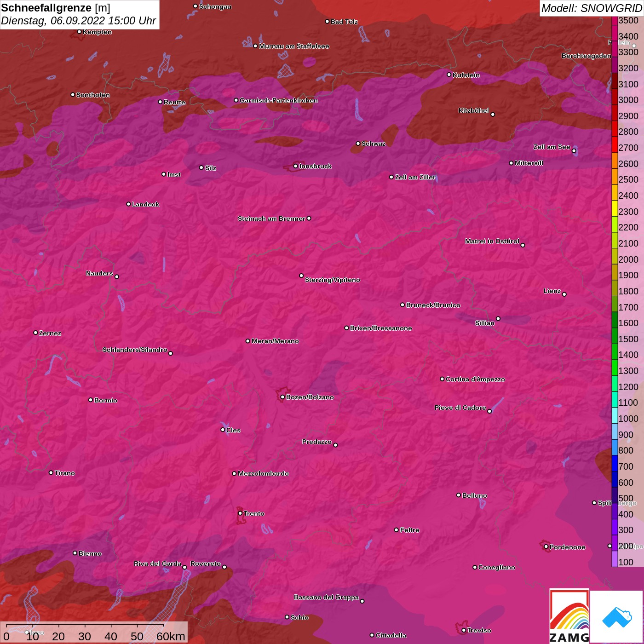Click the Schneefallgrenze title label
This screenshot has height=644, width=644.
pyautogui.click(x=46, y=8)
